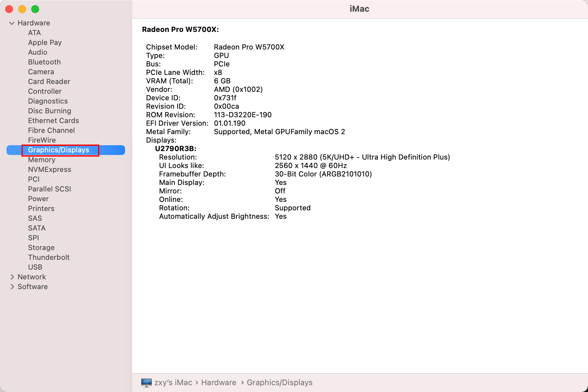This screenshot has height=392, width=588.
Task: Select SAS in the sidebar
Action: click(35, 218)
